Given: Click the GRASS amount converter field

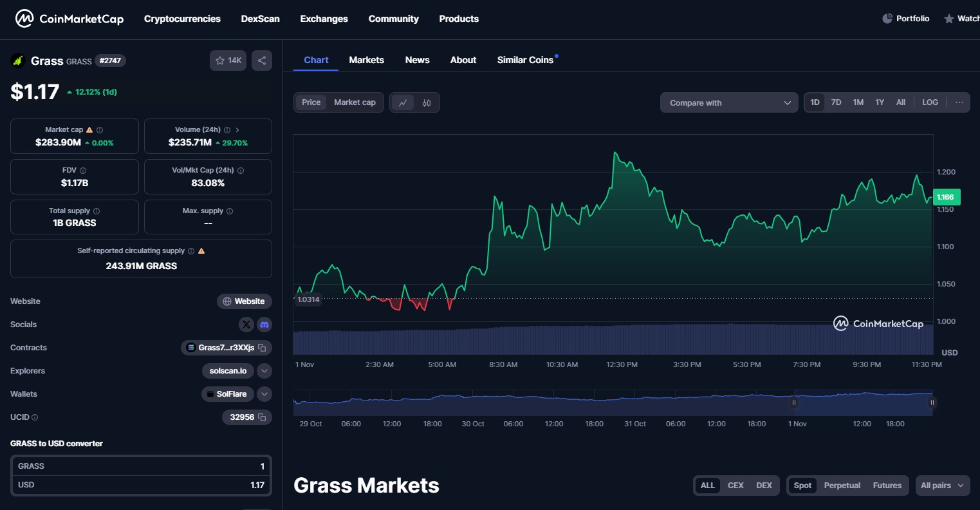Looking at the screenshot, I should (141, 466).
